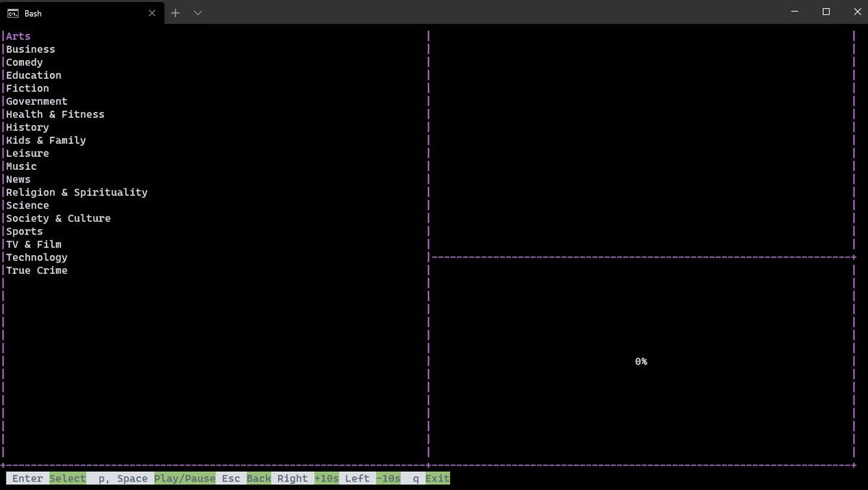Pick the Kids & Family category
Viewport: 868px width, 490px height.
(x=46, y=140)
